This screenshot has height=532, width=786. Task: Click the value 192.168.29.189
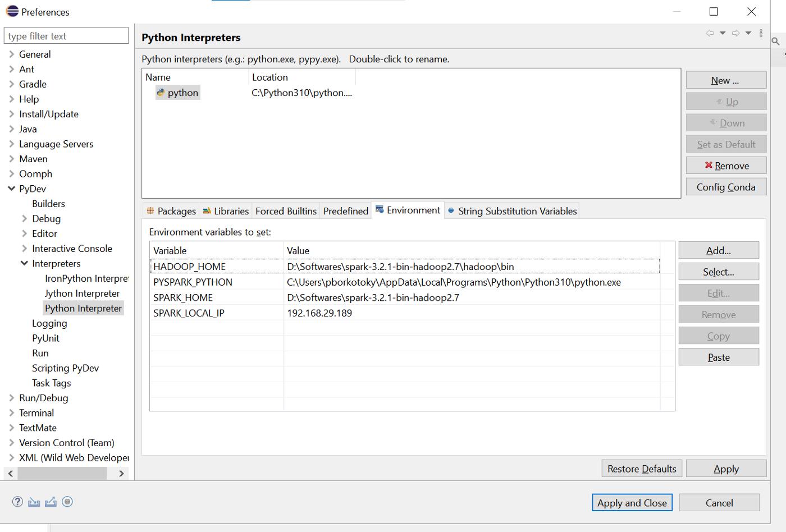click(x=319, y=313)
